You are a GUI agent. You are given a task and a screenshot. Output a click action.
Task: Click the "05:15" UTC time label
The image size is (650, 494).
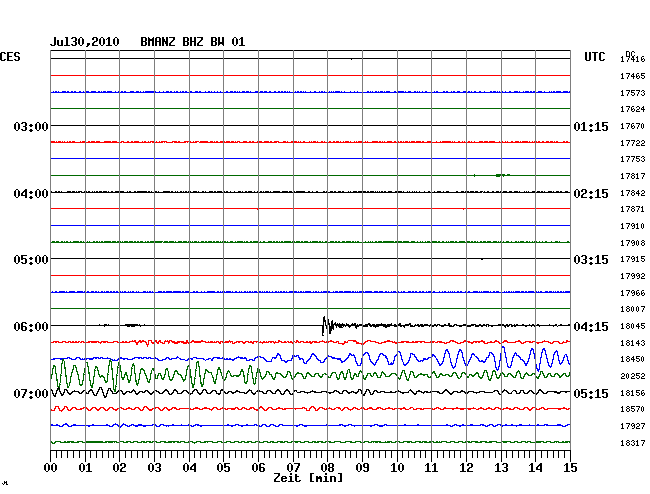(x=591, y=393)
